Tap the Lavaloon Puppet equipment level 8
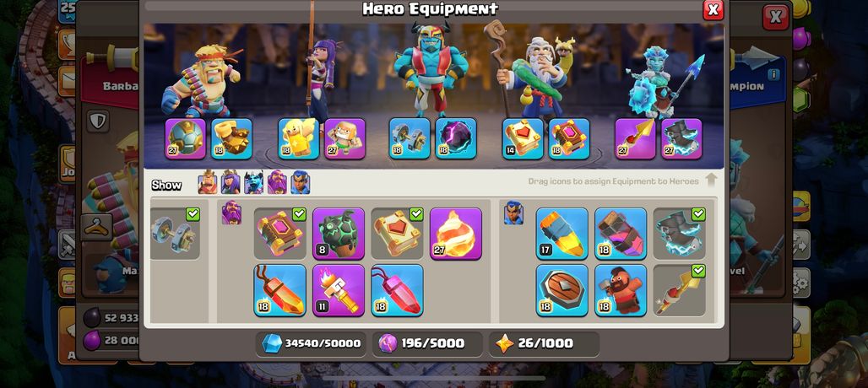 pyautogui.click(x=339, y=234)
